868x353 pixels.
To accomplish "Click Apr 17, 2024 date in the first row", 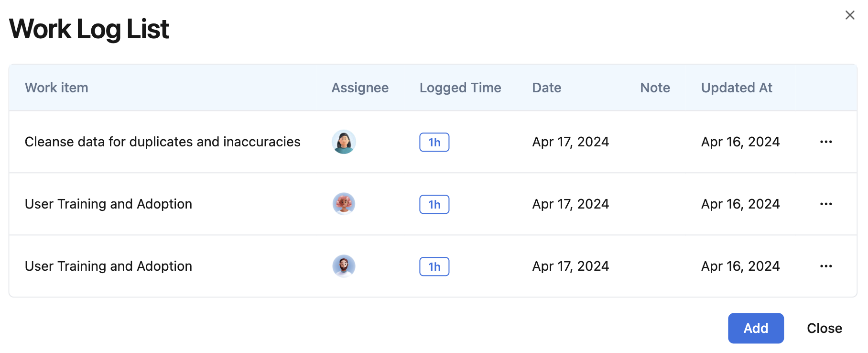I will 570,142.
